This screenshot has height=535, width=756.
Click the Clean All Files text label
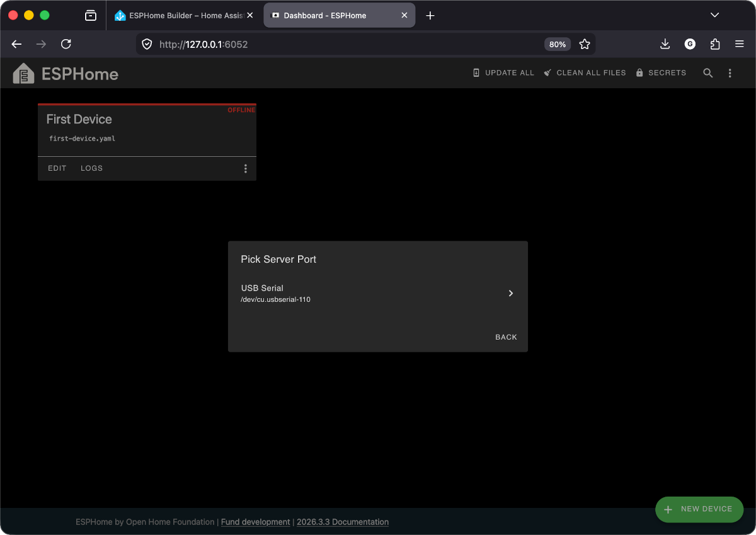click(x=592, y=73)
